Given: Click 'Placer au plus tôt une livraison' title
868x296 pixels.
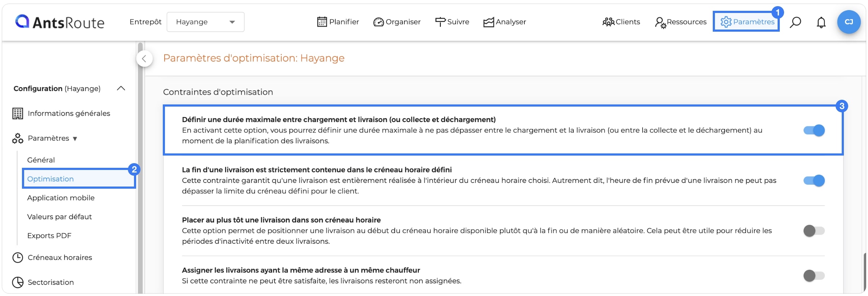Looking at the screenshot, I should tap(281, 220).
